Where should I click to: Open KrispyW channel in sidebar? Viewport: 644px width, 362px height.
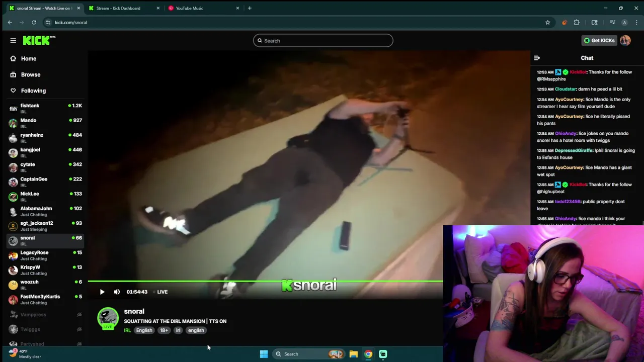tap(45, 270)
